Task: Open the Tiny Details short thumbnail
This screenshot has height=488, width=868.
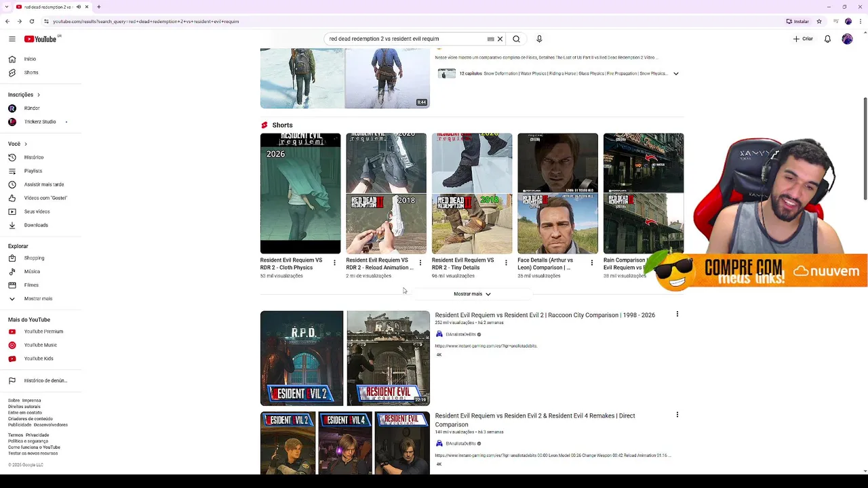Action: (472, 193)
